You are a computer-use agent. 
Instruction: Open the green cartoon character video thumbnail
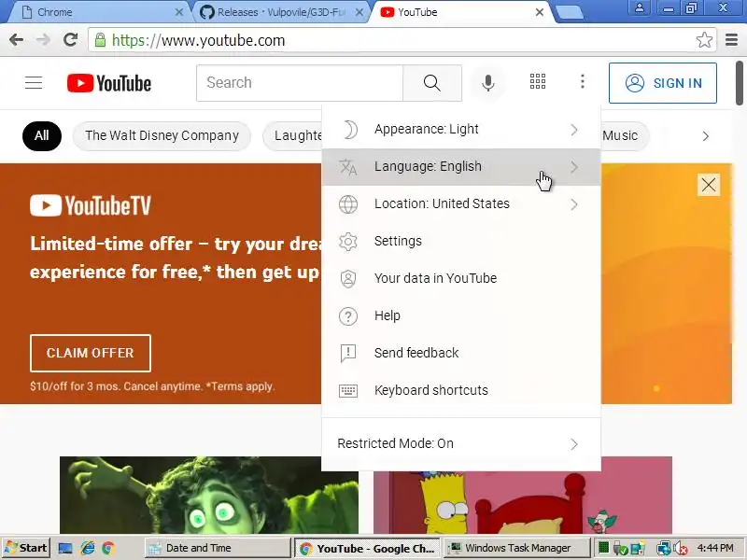(209, 495)
